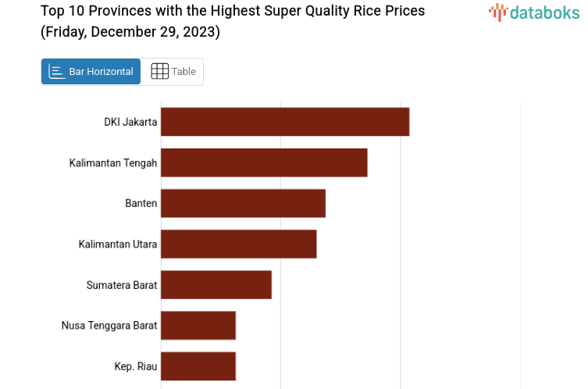This screenshot has width=588, height=389.
Task: Click the Sumatera Barat axis label
Action: tap(122, 284)
